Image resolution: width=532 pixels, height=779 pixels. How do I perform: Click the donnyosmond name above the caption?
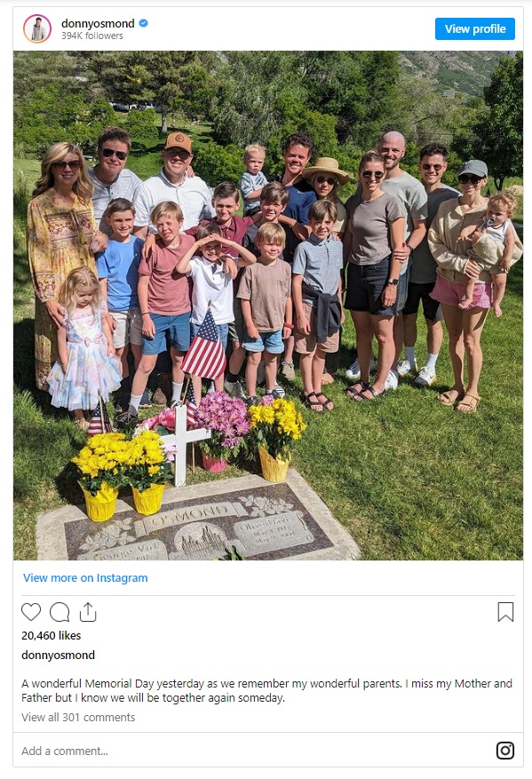pyautogui.click(x=58, y=655)
